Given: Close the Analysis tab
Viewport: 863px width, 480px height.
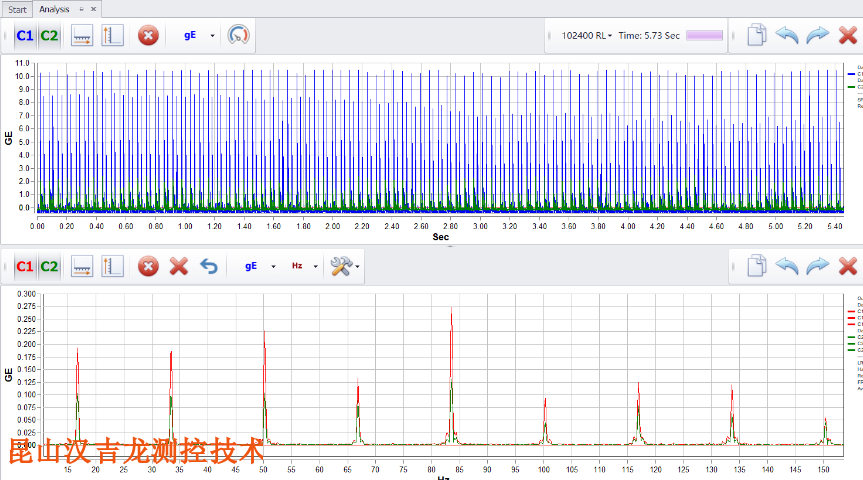Looking at the screenshot, I should click(94, 9).
